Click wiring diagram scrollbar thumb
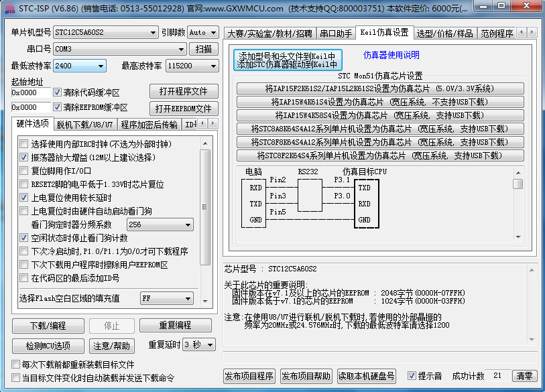Image resolution: width=545 pixels, height=392 pixels. pyautogui.click(x=518, y=184)
